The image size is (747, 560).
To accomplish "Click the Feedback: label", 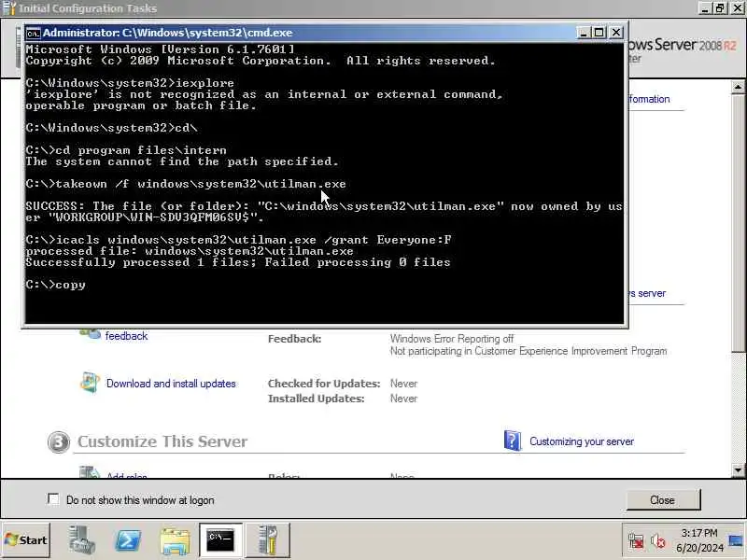I will (294, 339).
